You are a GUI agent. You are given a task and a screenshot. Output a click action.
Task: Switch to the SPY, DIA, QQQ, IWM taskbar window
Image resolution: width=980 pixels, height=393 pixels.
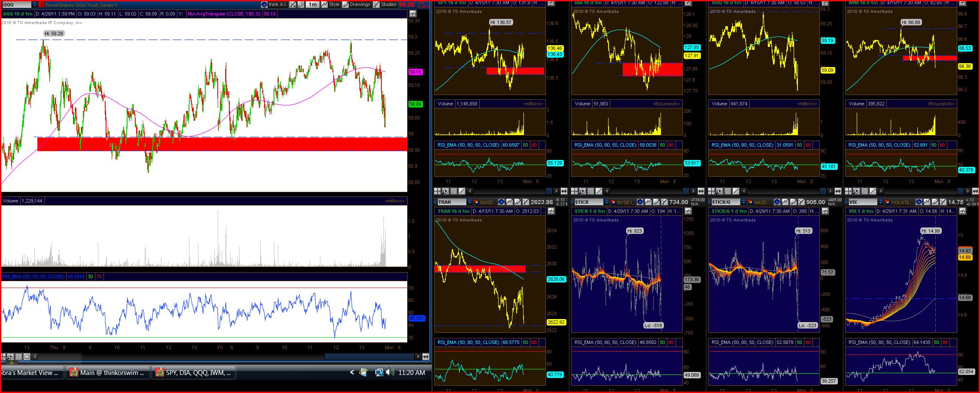pos(194,373)
